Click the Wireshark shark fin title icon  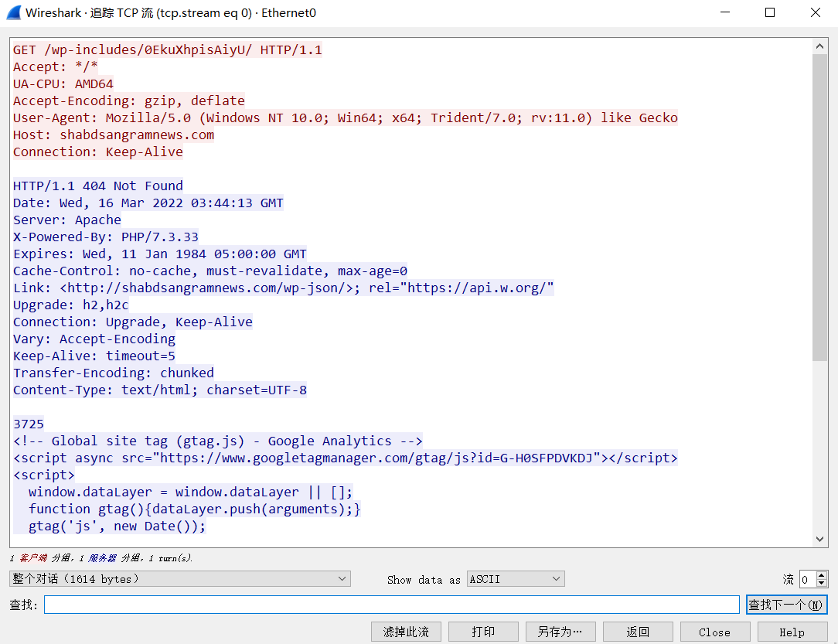pos(13,12)
